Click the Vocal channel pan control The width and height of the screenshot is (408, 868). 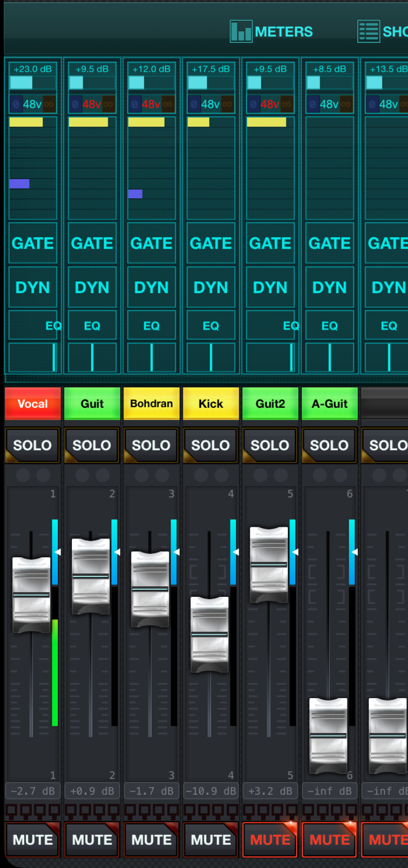pyautogui.click(x=33, y=357)
